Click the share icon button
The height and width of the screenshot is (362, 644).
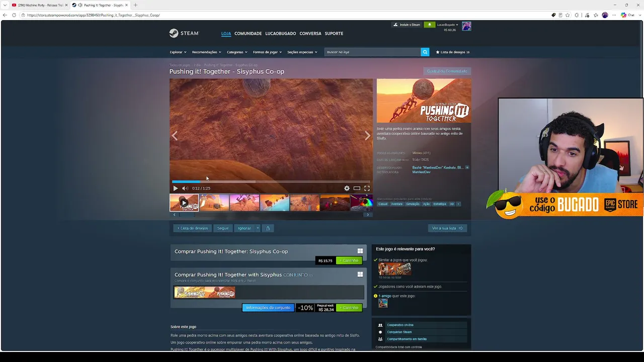(268, 228)
